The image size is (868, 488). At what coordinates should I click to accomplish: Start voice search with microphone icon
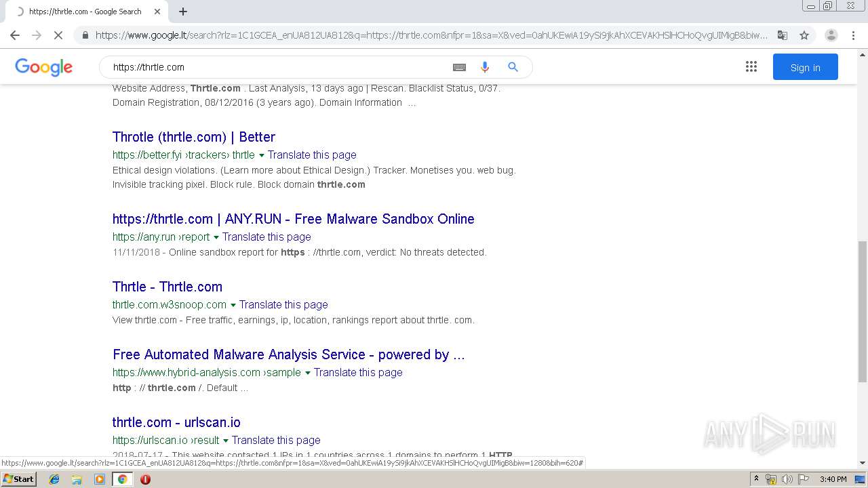[484, 67]
